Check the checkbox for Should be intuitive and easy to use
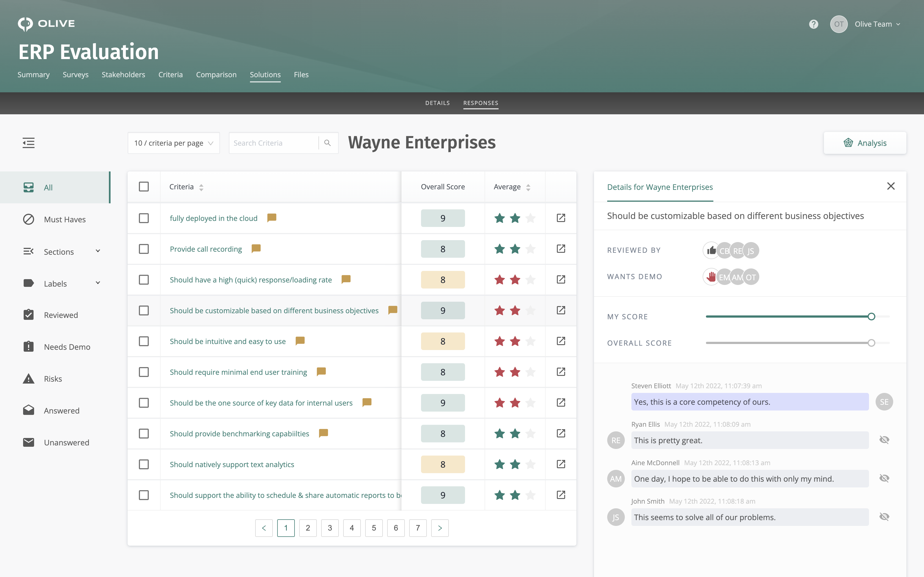 click(144, 341)
